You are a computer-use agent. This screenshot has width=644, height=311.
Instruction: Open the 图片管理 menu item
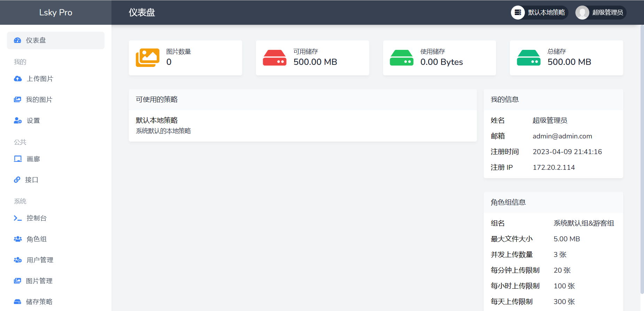click(39, 281)
